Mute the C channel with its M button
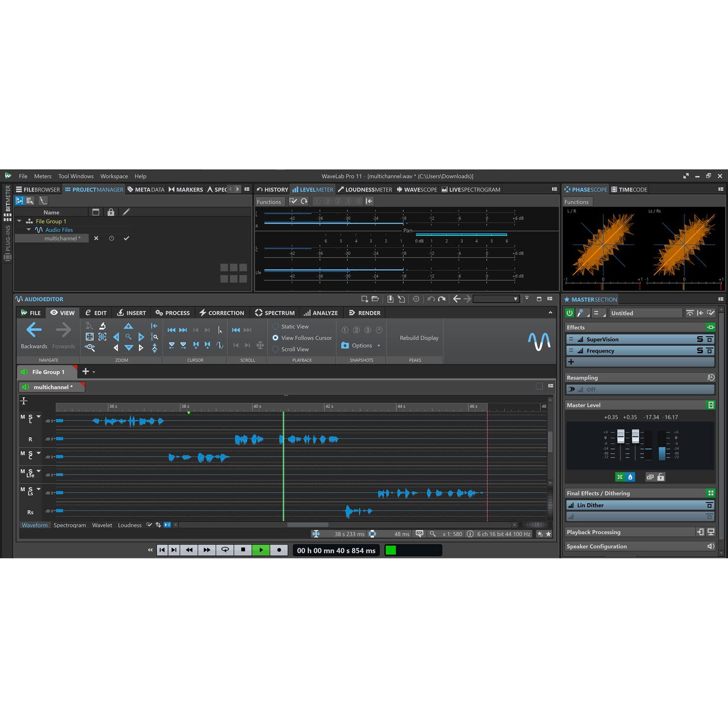 coord(23,453)
